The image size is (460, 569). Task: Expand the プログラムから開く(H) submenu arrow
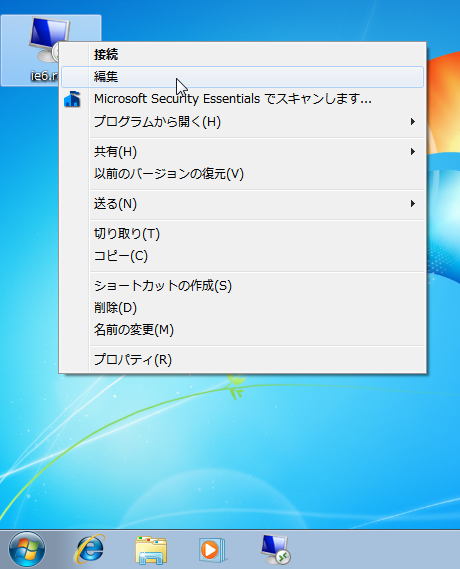412,122
